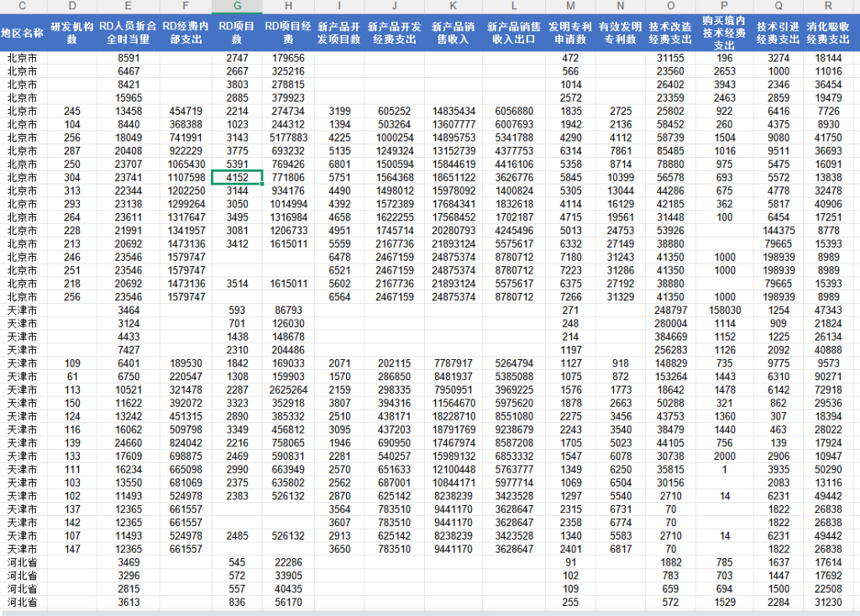Image resolution: width=860 pixels, height=616 pixels.
Task: Click the 地区名称 header cell
Action: pos(23,34)
